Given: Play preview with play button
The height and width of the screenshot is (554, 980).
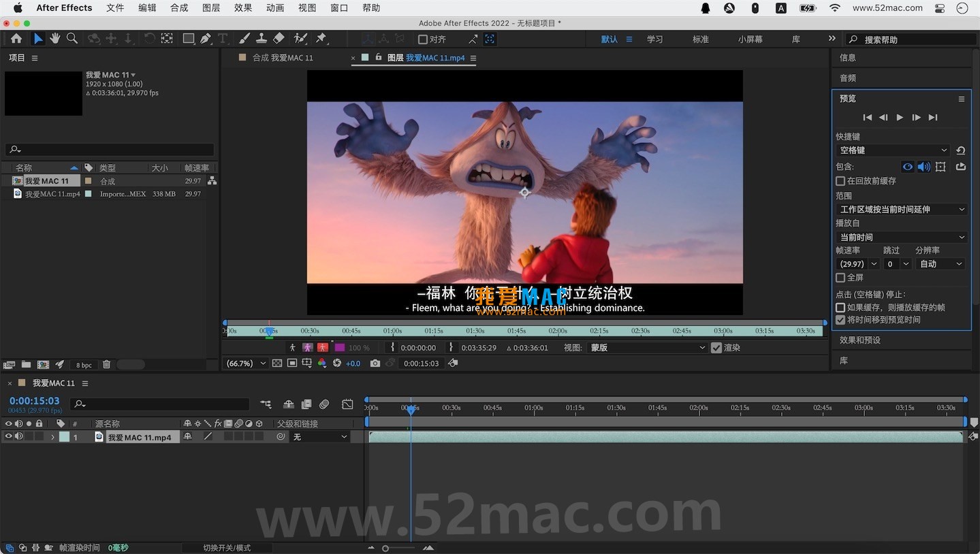Looking at the screenshot, I should coord(900,118).
